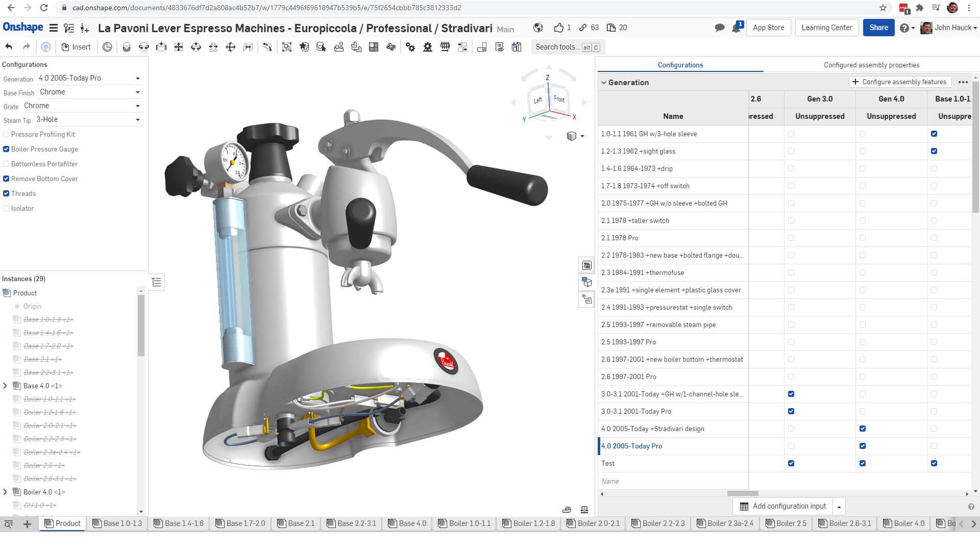Switch to Configured assembly properties tab
Screen dimensions: 980x551
point(871,65)
